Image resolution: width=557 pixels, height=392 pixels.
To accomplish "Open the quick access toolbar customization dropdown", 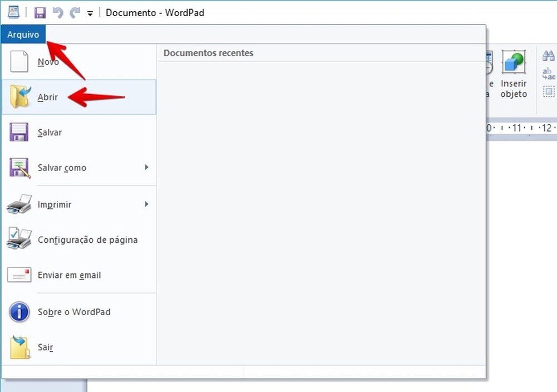I will click(x=89, y=14).
